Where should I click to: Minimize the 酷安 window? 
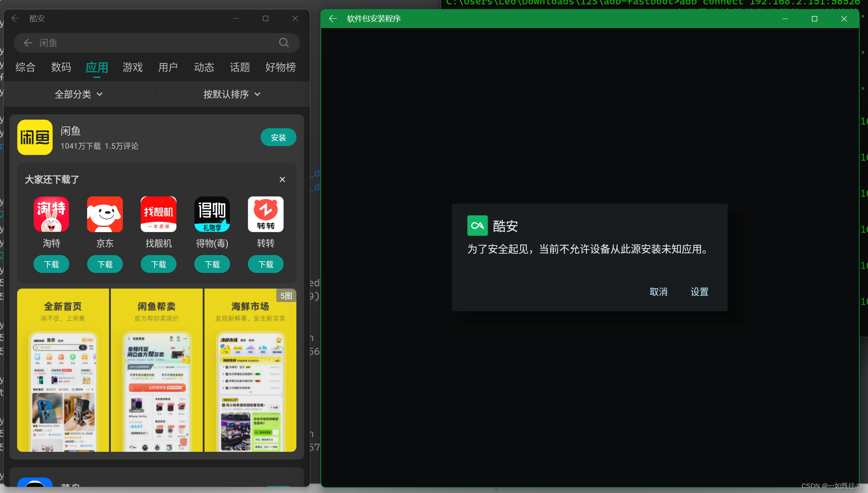point(236,18)
